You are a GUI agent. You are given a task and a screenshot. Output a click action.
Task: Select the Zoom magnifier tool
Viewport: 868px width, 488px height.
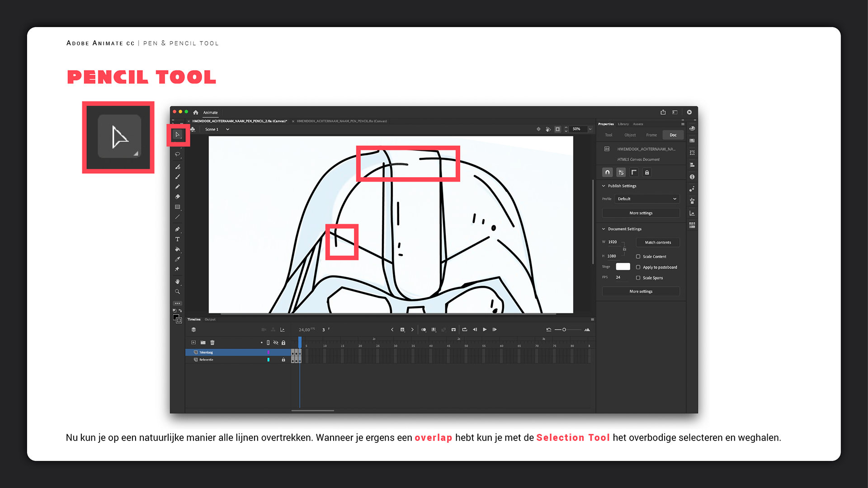point(178,291)
